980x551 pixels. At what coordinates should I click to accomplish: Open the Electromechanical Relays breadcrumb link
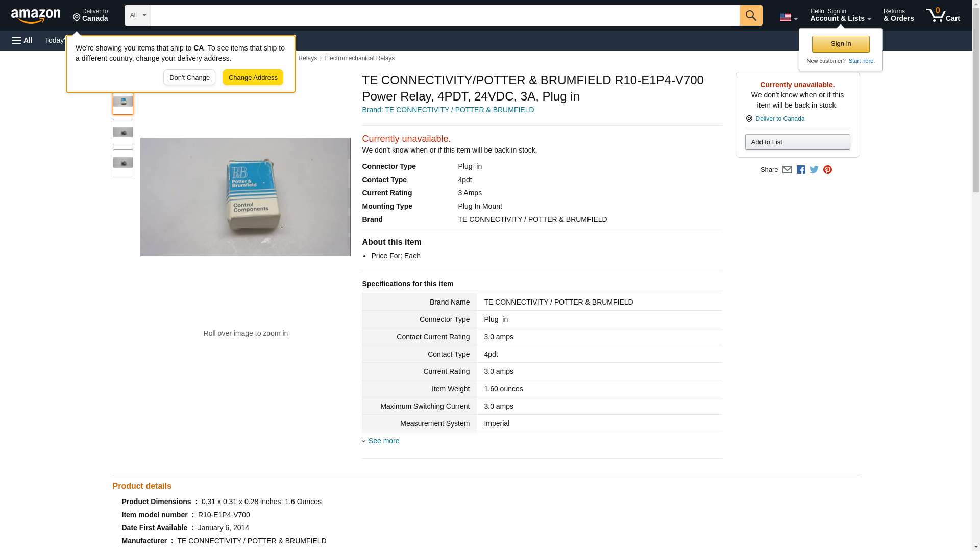(x=359, y=58)
